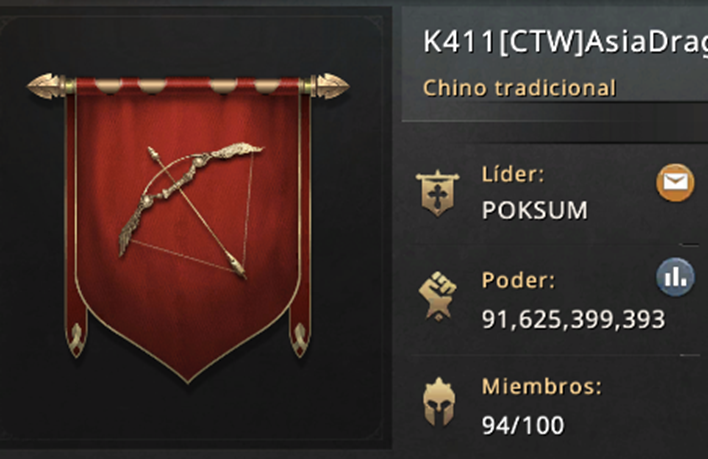The image size is (708, 459).
Task: Click the right banner tassel ornament
Action: click(x=299, y=339)
